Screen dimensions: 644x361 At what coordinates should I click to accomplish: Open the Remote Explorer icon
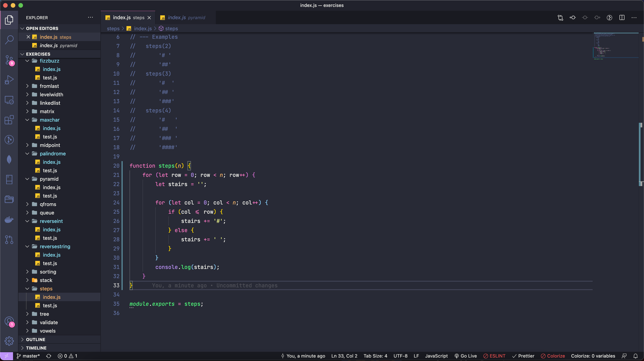9,100
